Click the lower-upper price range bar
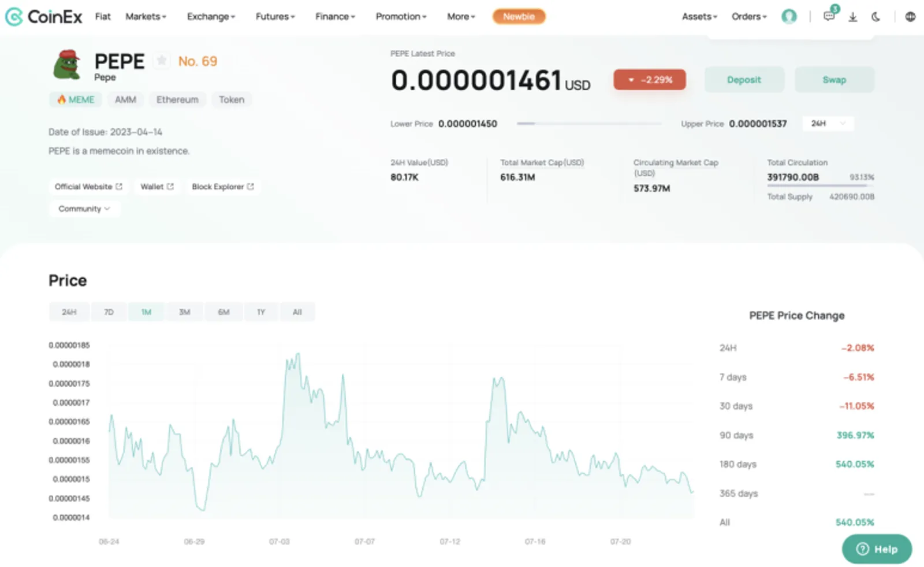The width and height of the screenshot is (924, 567). click(589, 124)
